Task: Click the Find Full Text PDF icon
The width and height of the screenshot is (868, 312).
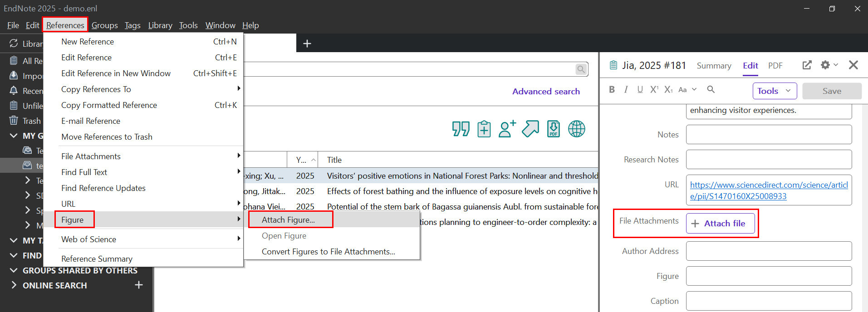Action: pyautogui.click(x=554, y=129)
